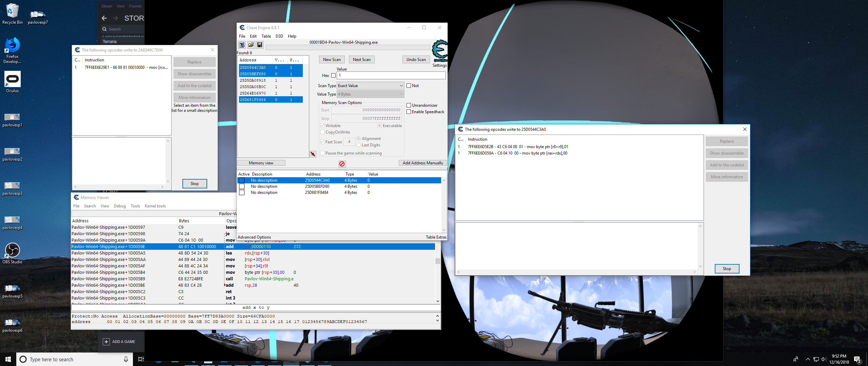The image size is (868, 366).
Task: Open pavlovexp6 desktop shortcut
Action: coord(12,326)
